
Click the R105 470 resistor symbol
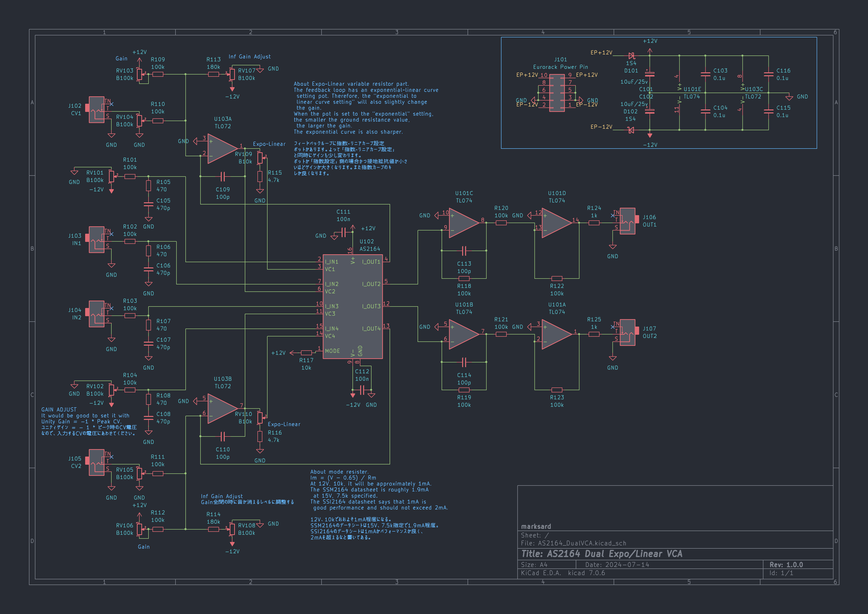149,186
